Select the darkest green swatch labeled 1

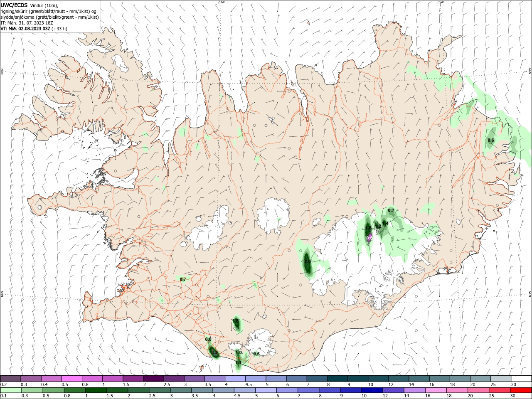[96, 390]
